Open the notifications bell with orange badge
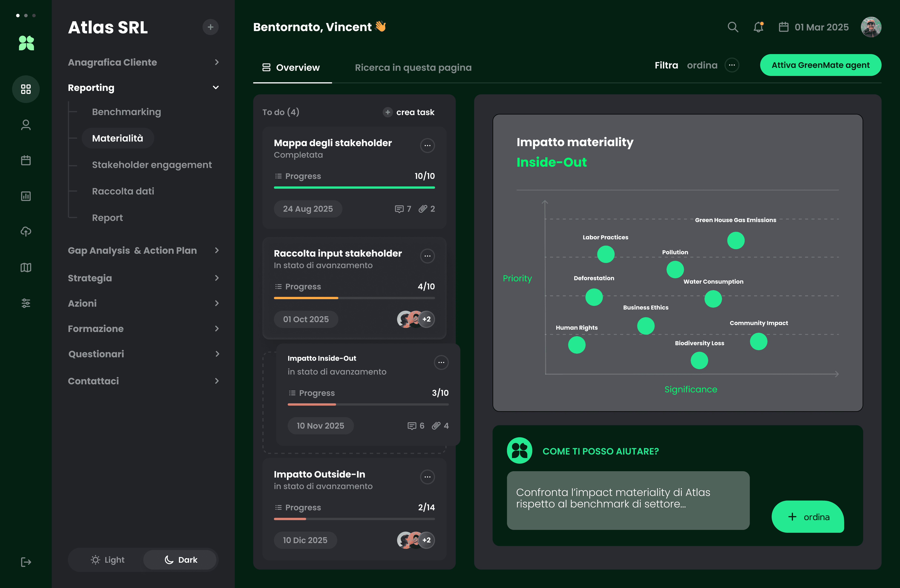 [758, 27]
